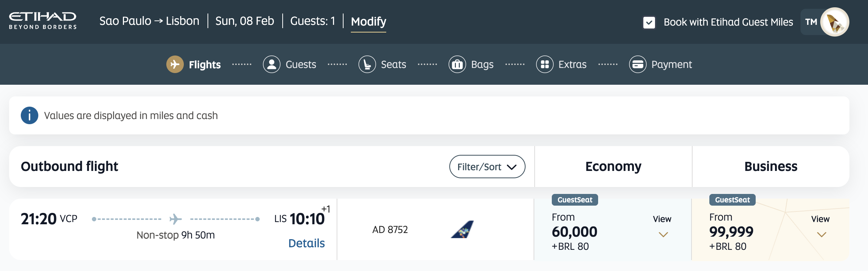The height and width of the screenshot is (271, 868).
Task: Click the Payment card step icon
Action: click(x=638, y=64)
